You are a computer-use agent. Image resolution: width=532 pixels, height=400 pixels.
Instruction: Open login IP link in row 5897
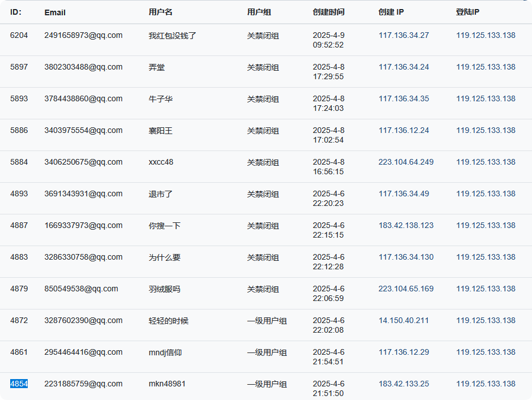tap(486, 67)
